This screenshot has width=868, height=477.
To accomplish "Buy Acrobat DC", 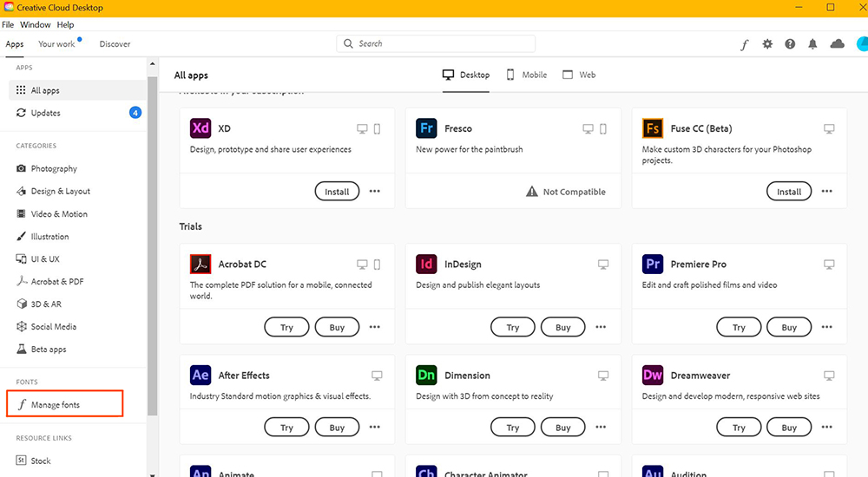I will click(337, 327).
